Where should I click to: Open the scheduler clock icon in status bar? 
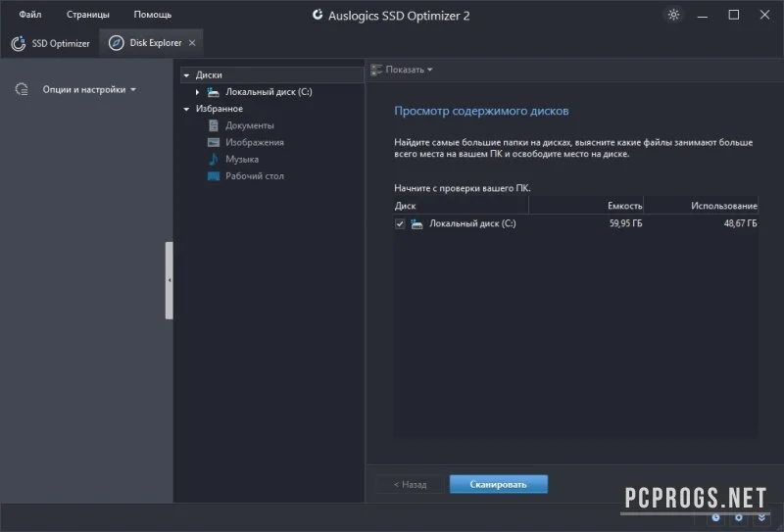coord(715,518)
